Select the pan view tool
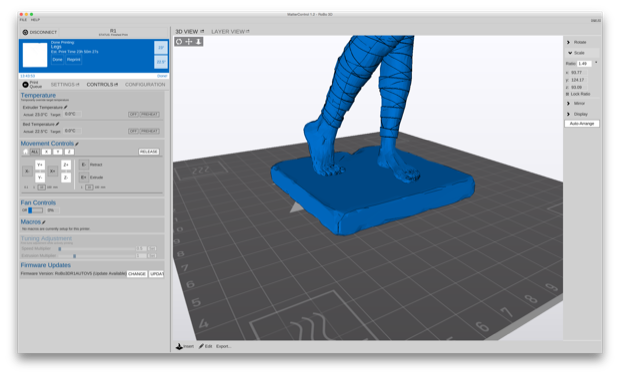 pyautogui.click(x=189, y=42)
